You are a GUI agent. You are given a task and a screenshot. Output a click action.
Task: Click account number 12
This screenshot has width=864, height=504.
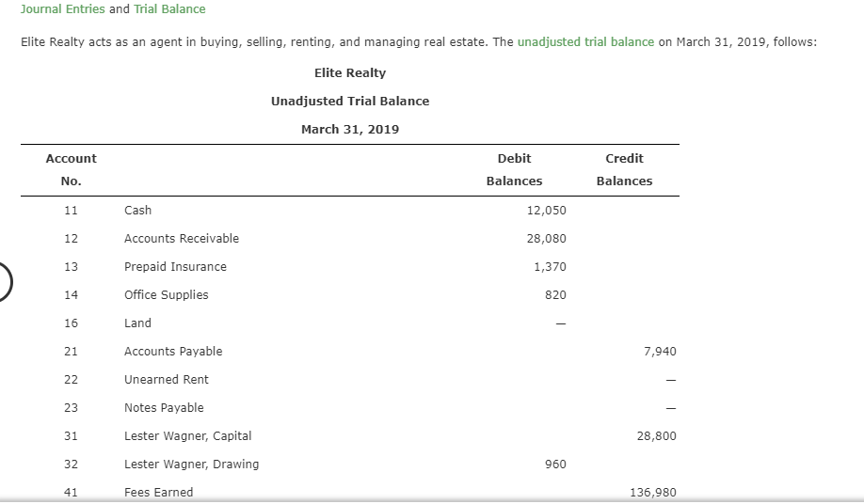point(72,238)
